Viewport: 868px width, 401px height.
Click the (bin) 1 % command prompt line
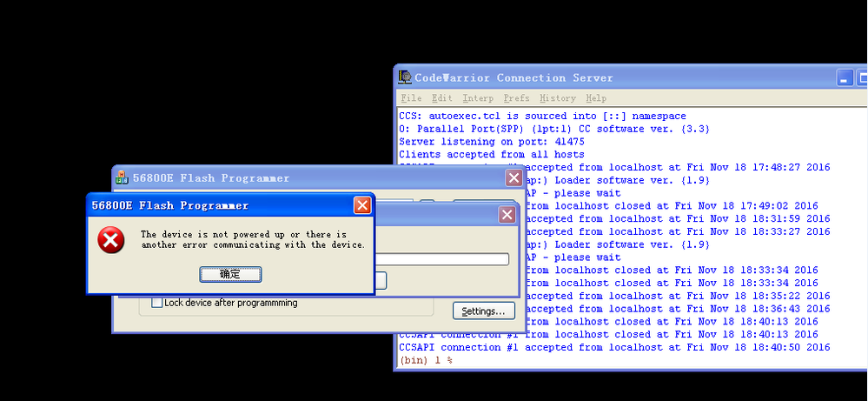coord(427,360)
